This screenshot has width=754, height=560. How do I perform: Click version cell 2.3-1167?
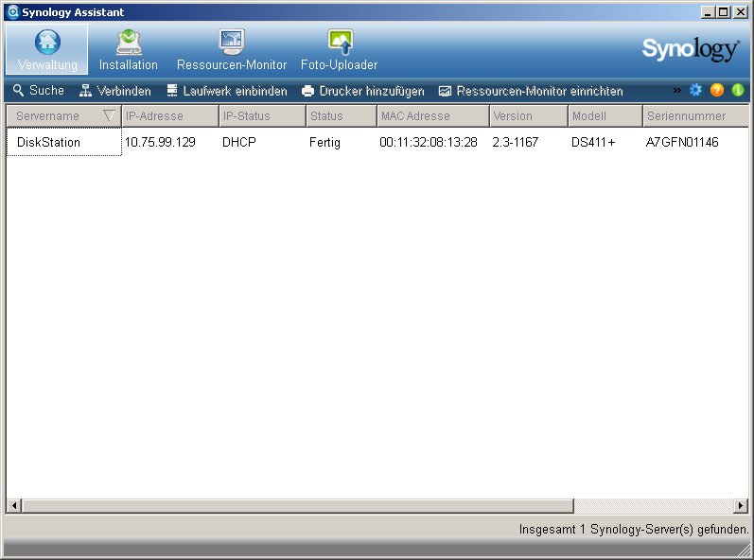516,142
